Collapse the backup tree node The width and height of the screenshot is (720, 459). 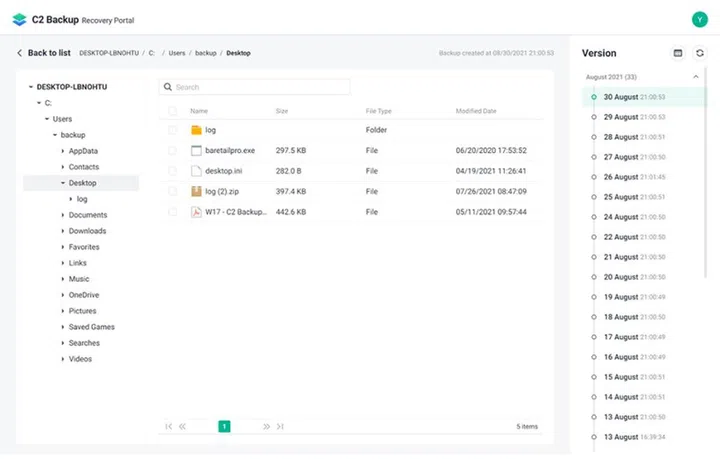point(55,135)
